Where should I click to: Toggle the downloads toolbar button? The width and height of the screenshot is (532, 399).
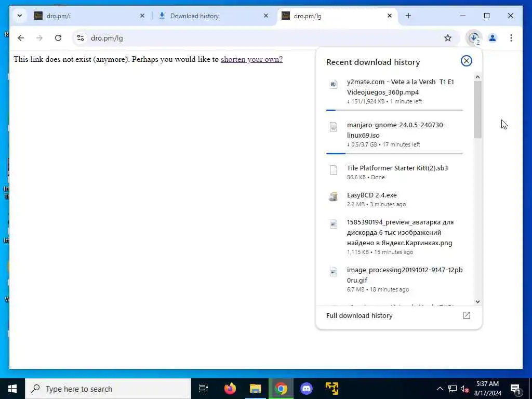tap(474, 38)
